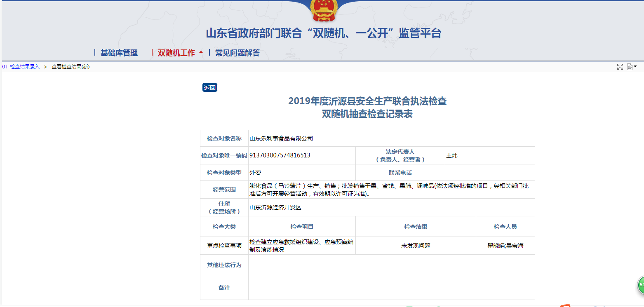Click the page settings gear document icon
This screenshot has height=307, width=644.
pos(630,67)
